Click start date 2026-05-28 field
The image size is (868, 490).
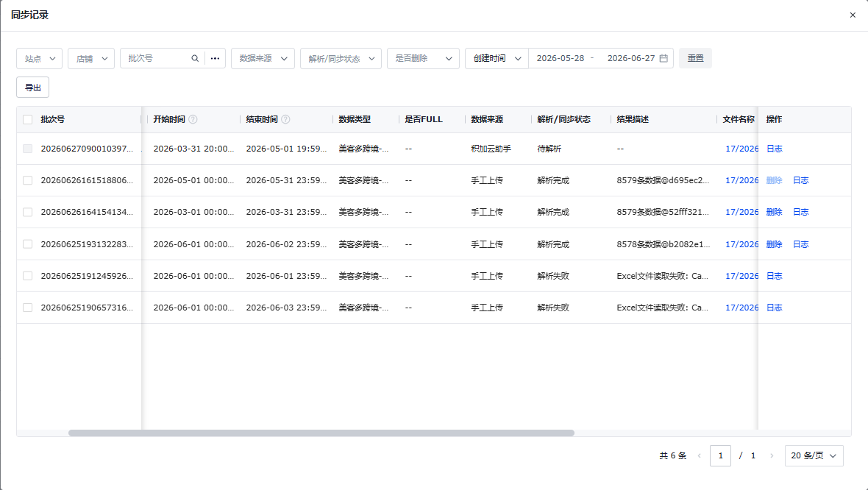561,58
